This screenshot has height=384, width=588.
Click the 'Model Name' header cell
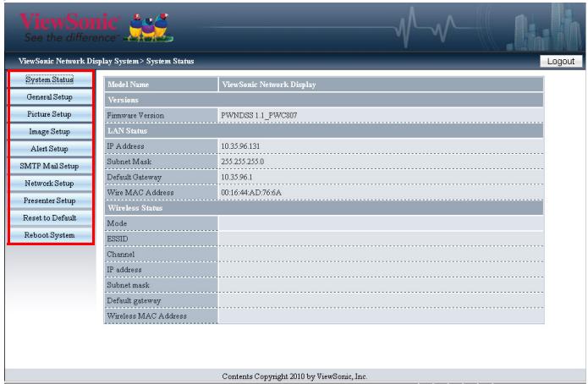(161, 85)
